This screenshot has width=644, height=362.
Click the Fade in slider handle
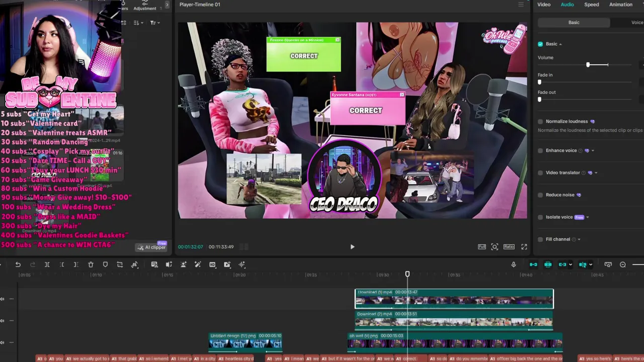(x=540, y=82)
